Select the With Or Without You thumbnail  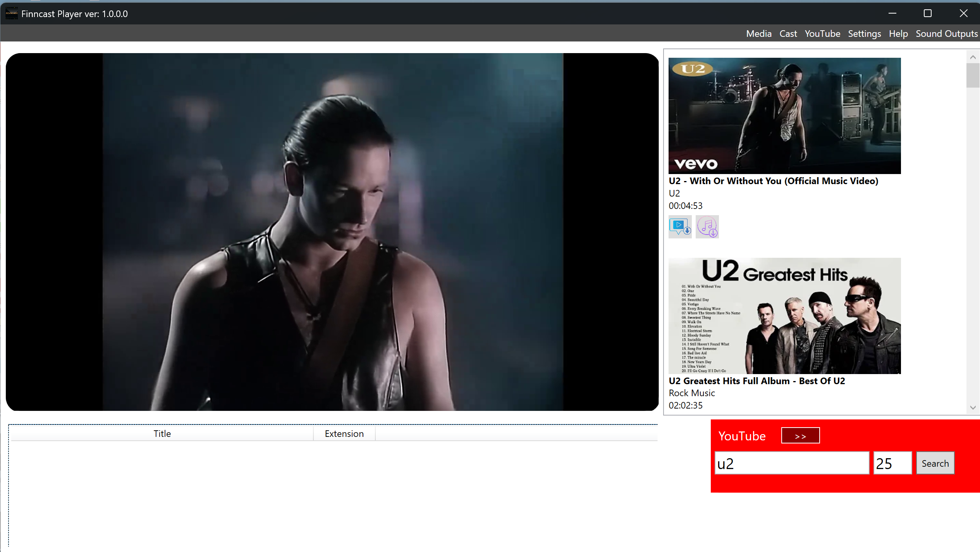tap(784, 116)
